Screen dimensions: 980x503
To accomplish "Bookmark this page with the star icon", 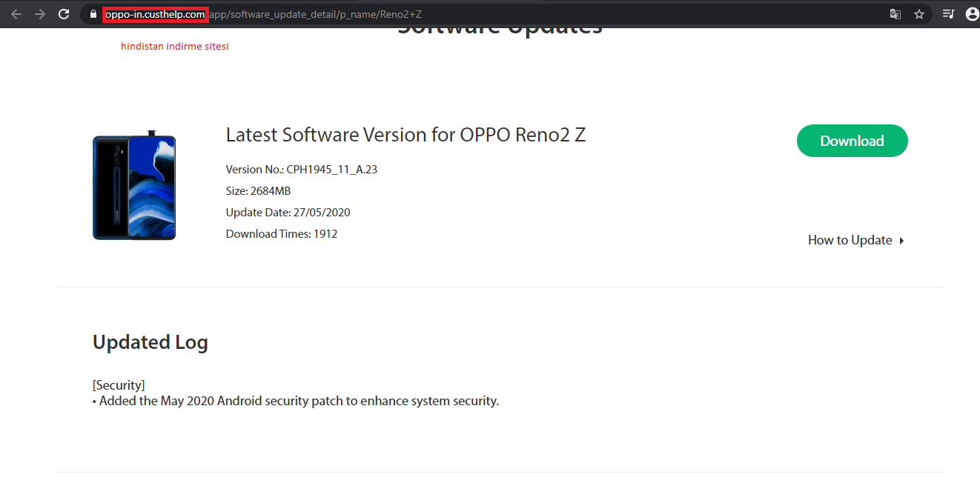I will (919, 14).
